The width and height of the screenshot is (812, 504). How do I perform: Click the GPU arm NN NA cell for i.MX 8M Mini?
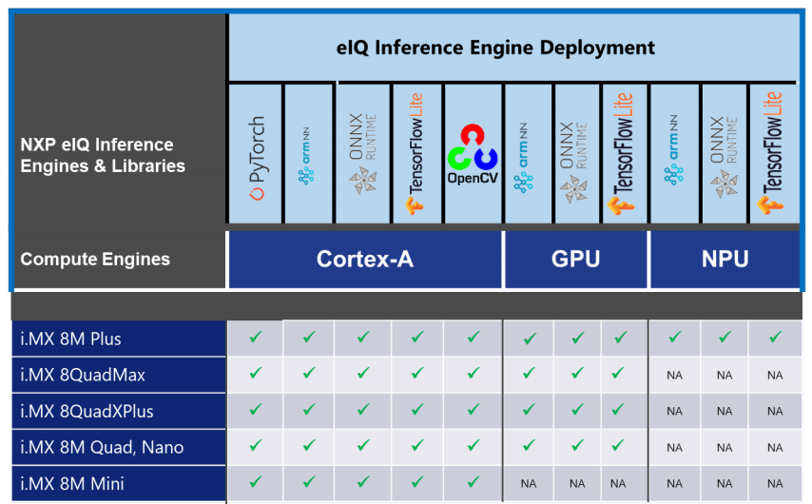pos(529,484)
